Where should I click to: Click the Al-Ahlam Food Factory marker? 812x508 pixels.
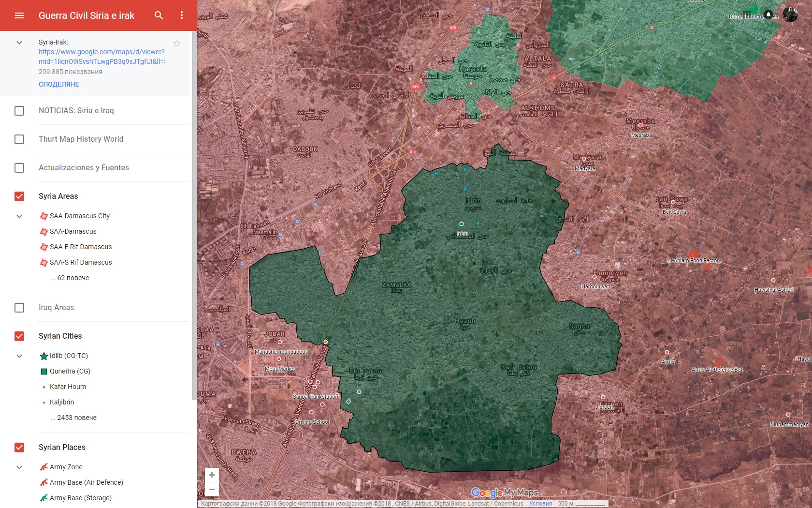point(694,254)
